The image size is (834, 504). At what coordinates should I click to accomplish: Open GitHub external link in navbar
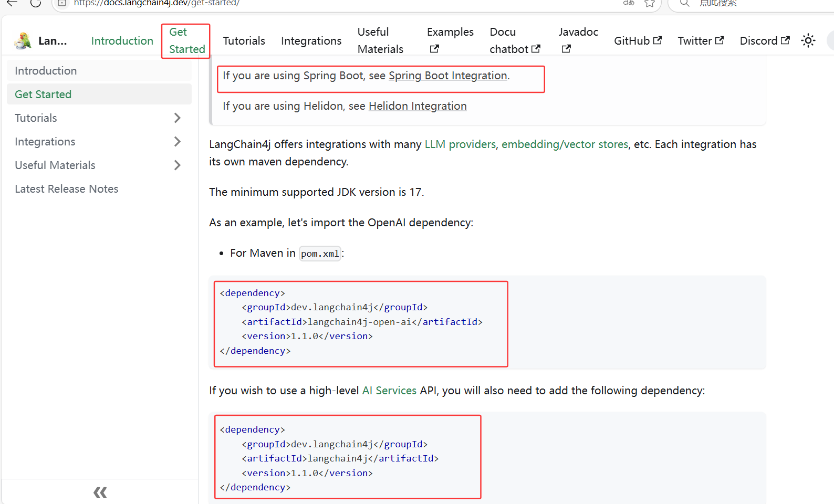tap(638, 40)
